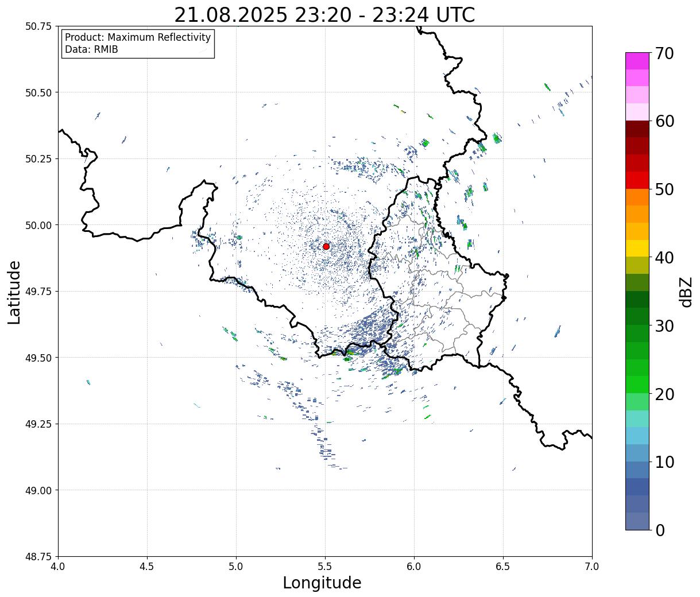The height and width of the screenshot is (597, 700).
Task: Click the colorbar tick label 50
Action: (x=664, y=189)
